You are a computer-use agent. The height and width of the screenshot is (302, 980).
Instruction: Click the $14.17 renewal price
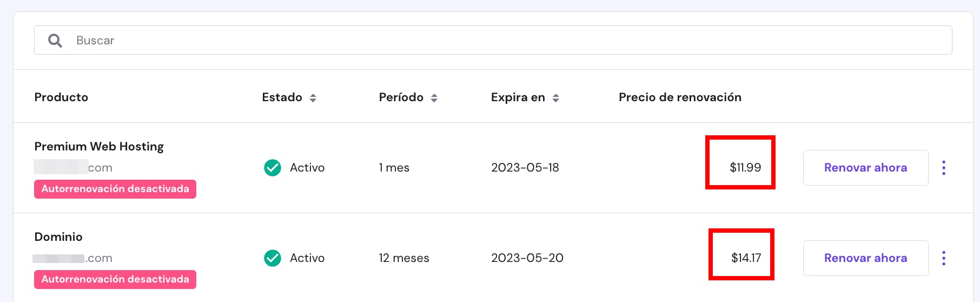click(746, 258)
